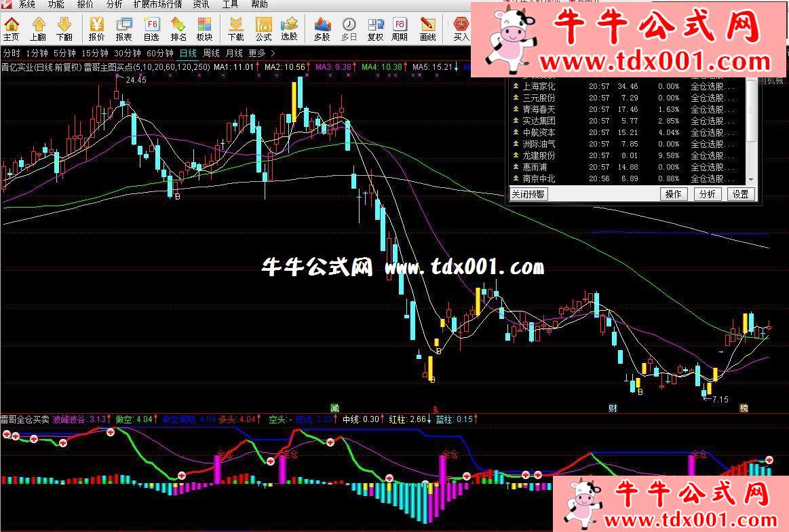789x532 pixels.
Task: Click the 周期 F8 period icon
Action: click(400, 29)
